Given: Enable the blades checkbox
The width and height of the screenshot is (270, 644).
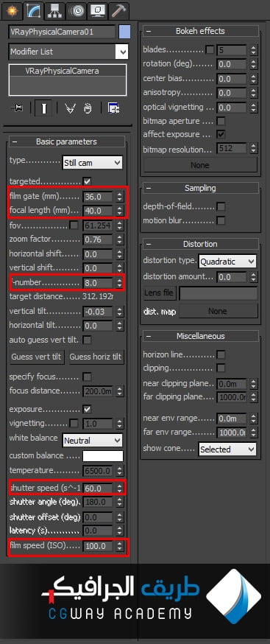Looking at the screenshot, I should (210, 50).
